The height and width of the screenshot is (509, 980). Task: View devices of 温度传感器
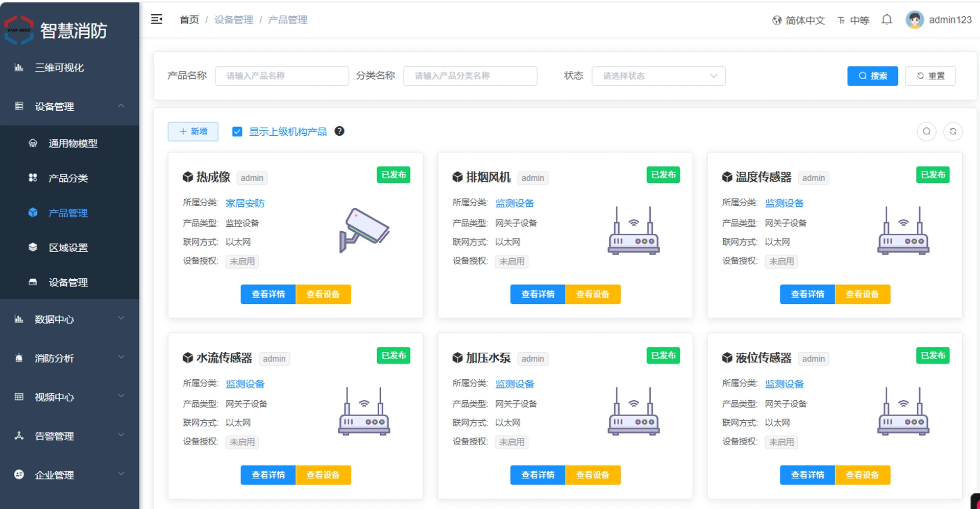pyautogui.click(x=862, y=294)
